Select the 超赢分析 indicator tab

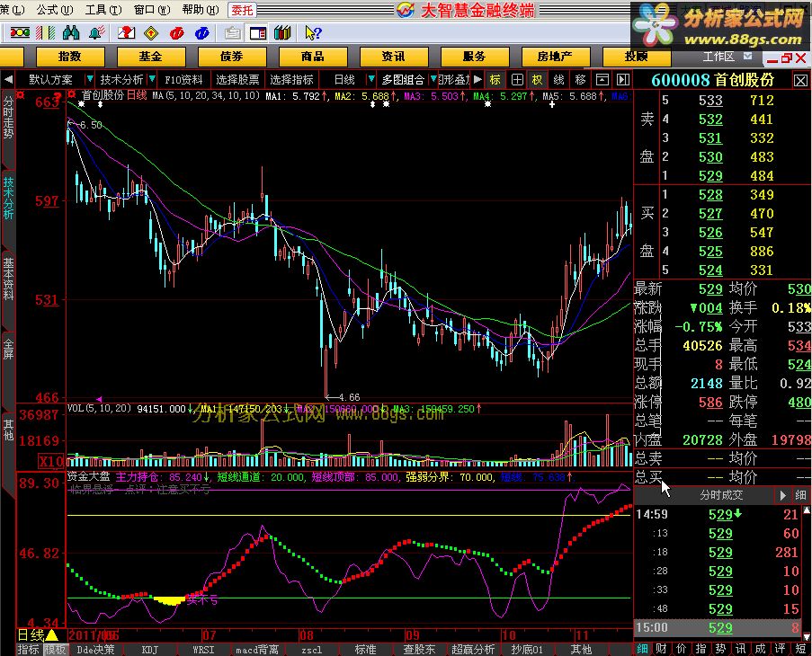473,650
